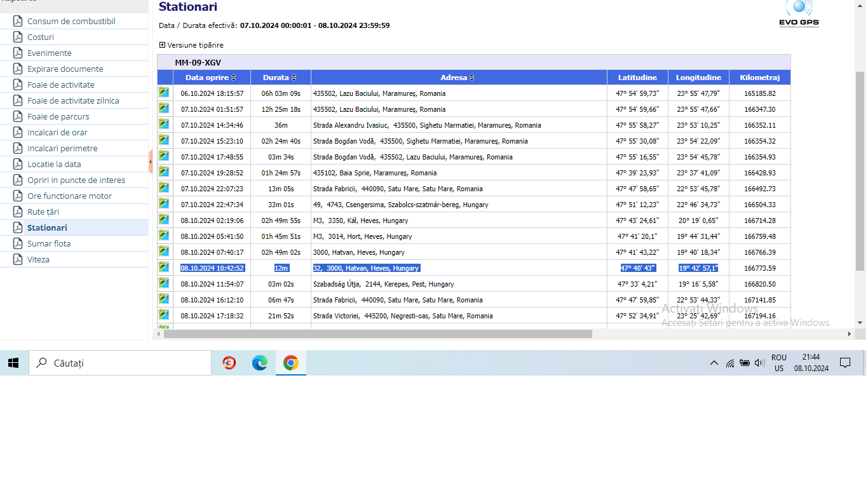Image resolution: width=868 pixels, height=488 pixels.
Task: Open Microsoft Edge from taskbar
Action: point(260,363)
